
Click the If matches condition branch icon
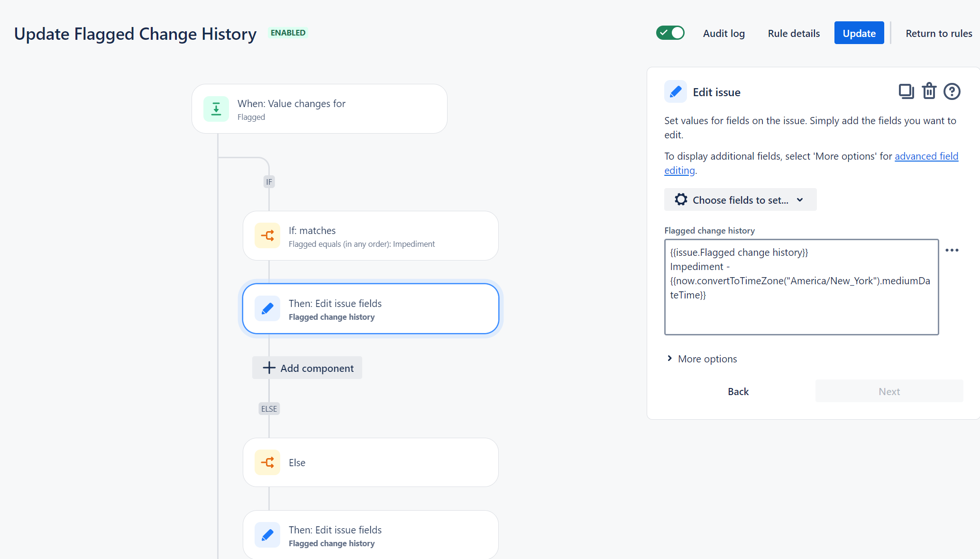267,235
